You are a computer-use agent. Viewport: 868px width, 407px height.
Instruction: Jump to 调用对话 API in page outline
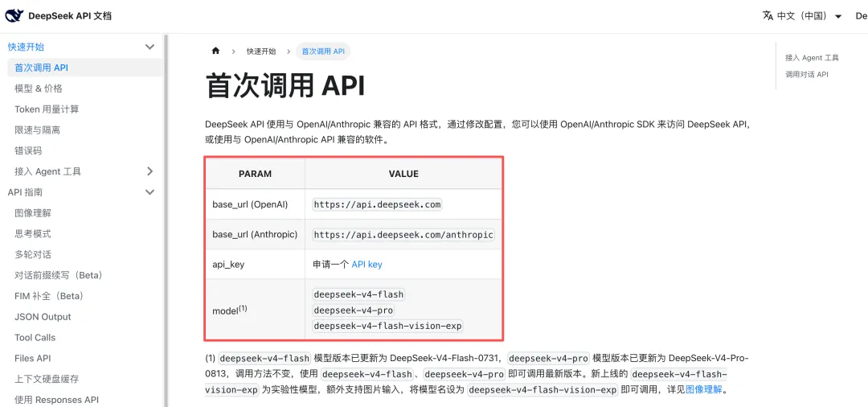(807, 74)
